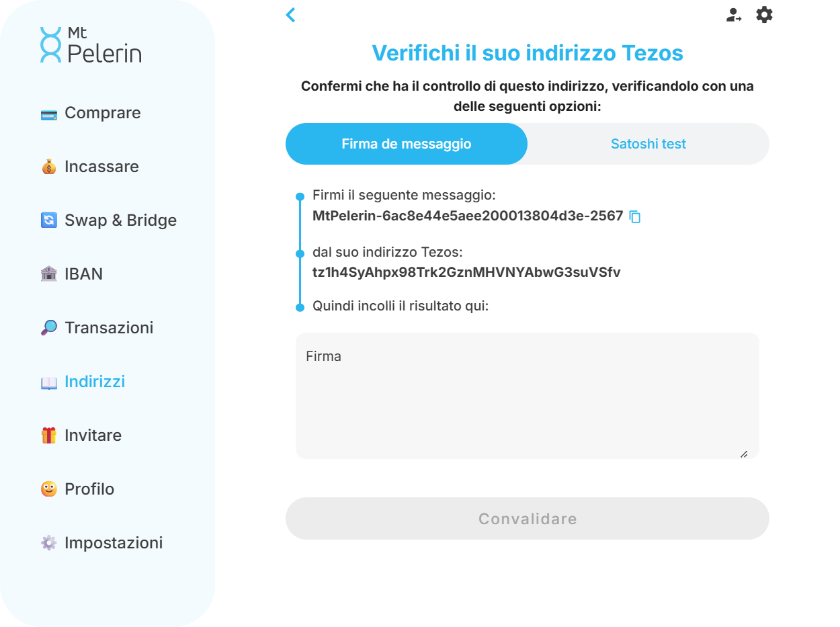This screenshot has height=627, width=840.
Task: Go to Profilo
Action: click(89, 489)
